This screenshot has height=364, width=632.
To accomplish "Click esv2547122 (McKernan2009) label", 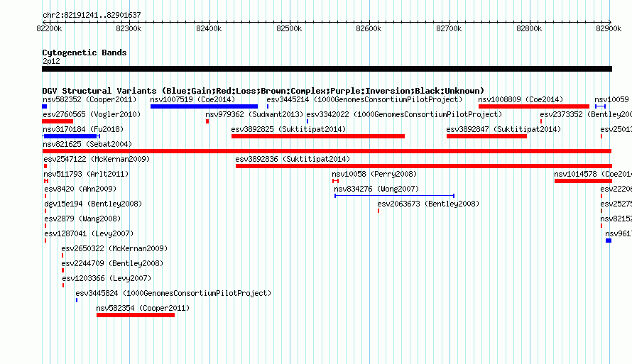I will 97,159.
